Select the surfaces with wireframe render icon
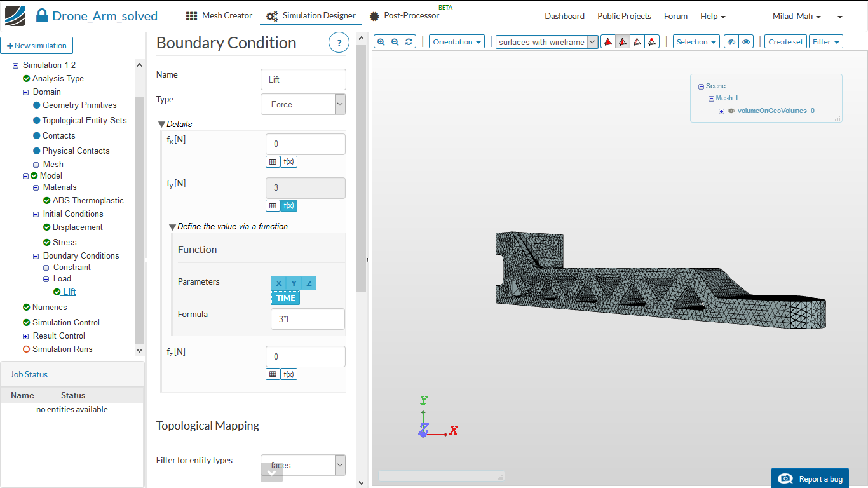The width and height of the screenshot is (868, 488). pos(623,42)
